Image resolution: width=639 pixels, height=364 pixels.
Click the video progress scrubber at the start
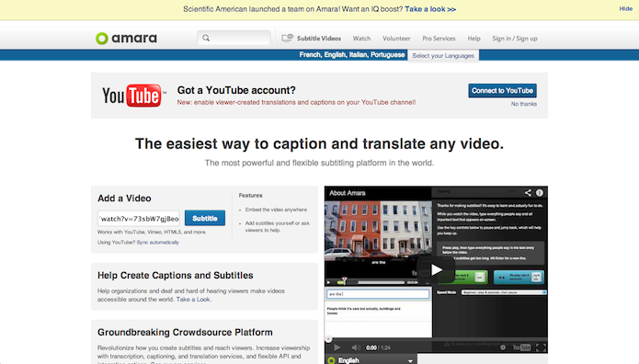click(328, 339)
